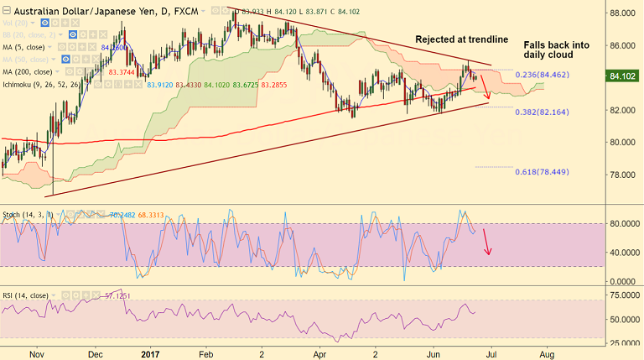Hide the MA (200, close) line via eye
Image resolution: width=644 pixels, height=360 pixels.
tap(70, 71)
